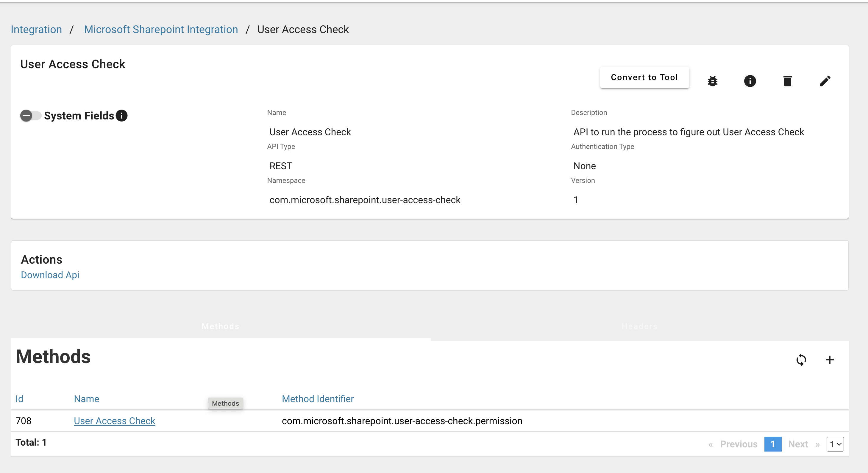Click the REST API Type value
The width and height of the screenshot is (868, 473).
pyautogui.click(x=281, y=166)
